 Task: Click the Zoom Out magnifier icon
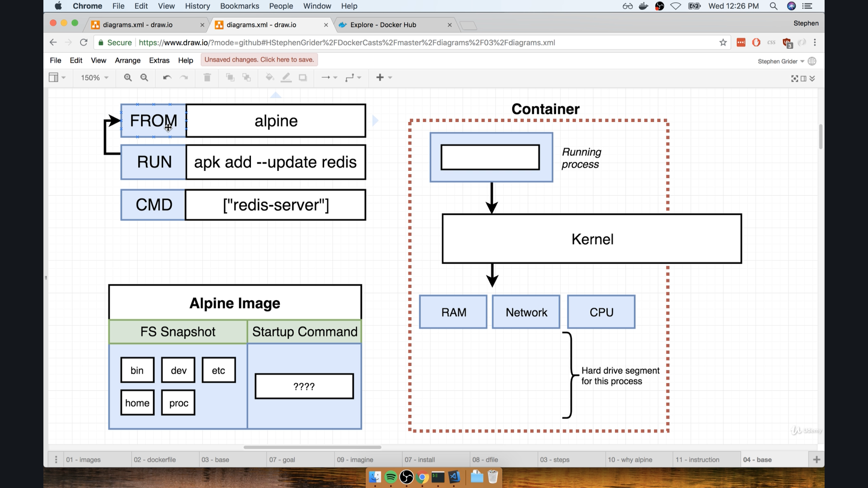tap(144, 77)
